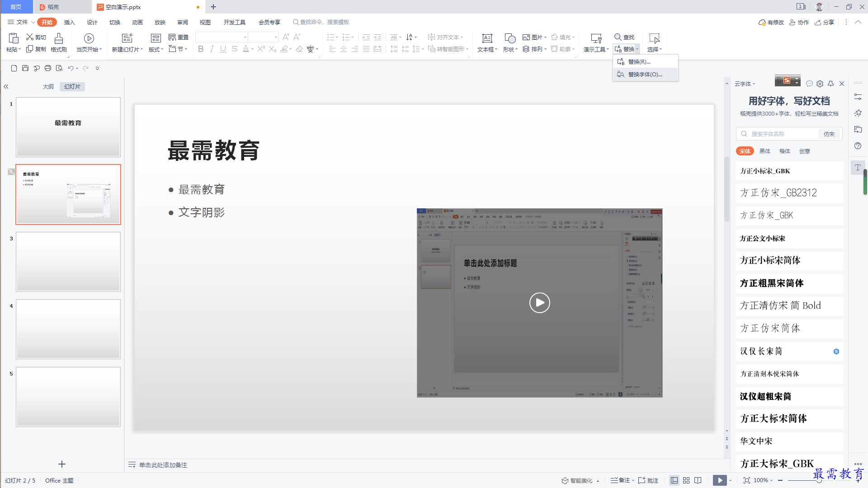Viewport: 868px width, 488px height.
Task: Insert a Text Box (文本框)
Action: (x=487, y=43)
